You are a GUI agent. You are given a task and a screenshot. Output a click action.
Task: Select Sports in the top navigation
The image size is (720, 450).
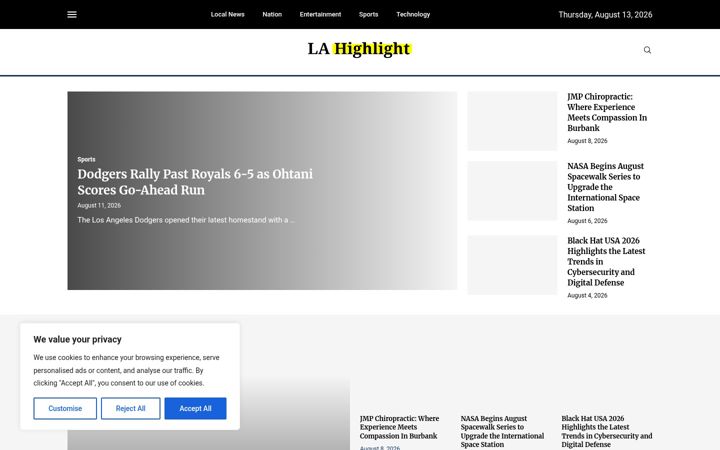[368, 15]
